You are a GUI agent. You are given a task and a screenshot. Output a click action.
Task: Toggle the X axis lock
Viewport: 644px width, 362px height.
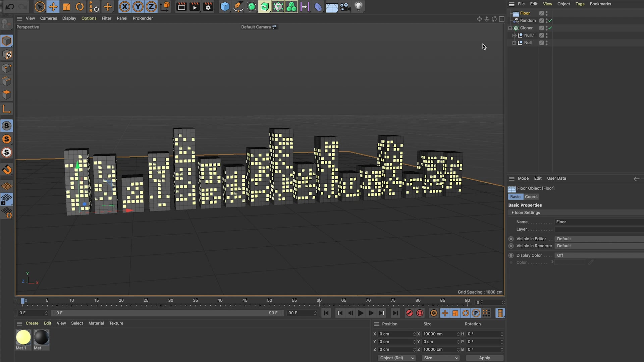coord(124,6)
